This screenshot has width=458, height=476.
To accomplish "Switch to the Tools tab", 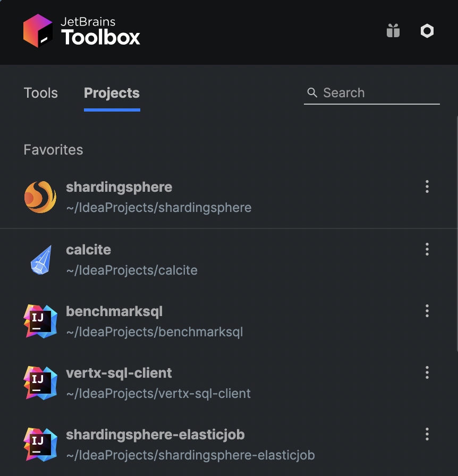I will point(41,93).
